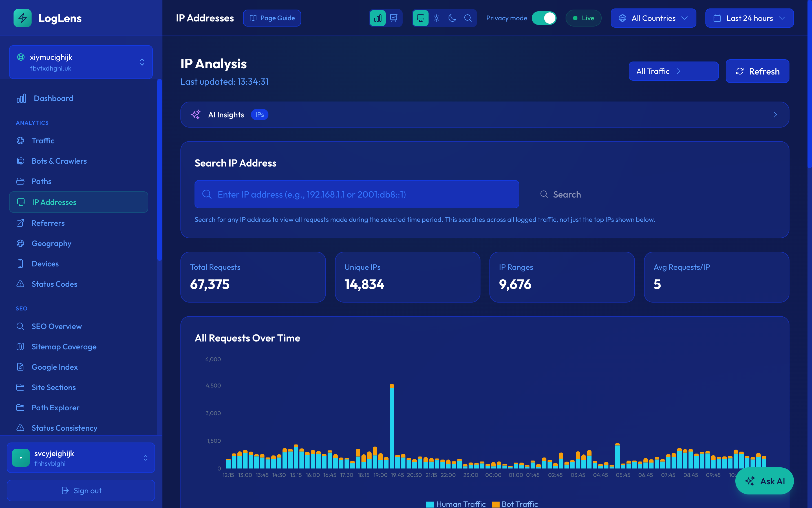Viewport: 812px width, 508px height.
Task: Click the IPs badge in AI Insights
Action: [259, 115]
